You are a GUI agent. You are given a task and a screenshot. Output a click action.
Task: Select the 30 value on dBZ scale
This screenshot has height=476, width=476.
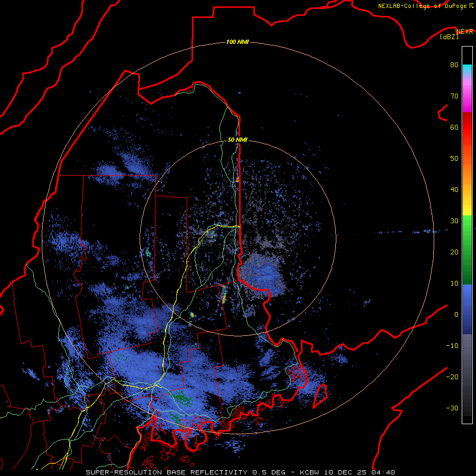[454, 221]
